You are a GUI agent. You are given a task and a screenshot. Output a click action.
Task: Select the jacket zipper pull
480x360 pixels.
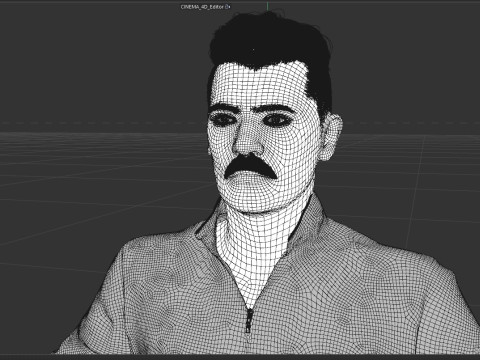[249, 321]
